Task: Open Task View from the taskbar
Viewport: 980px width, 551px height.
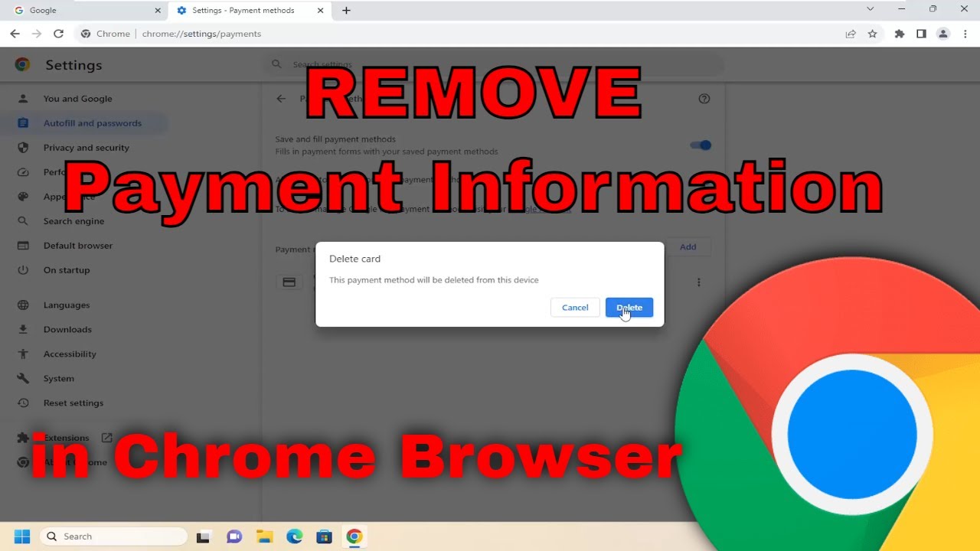Action: [x=203, y=536]
